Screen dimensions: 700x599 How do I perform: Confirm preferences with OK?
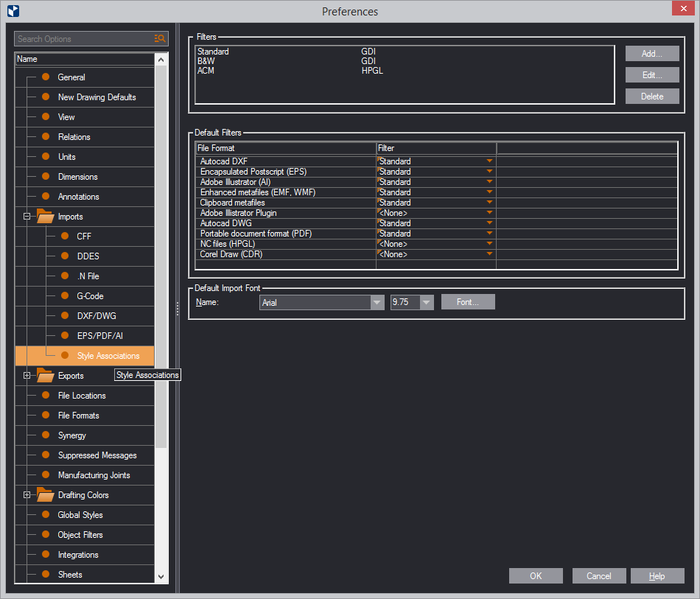(x=536, y=575)
